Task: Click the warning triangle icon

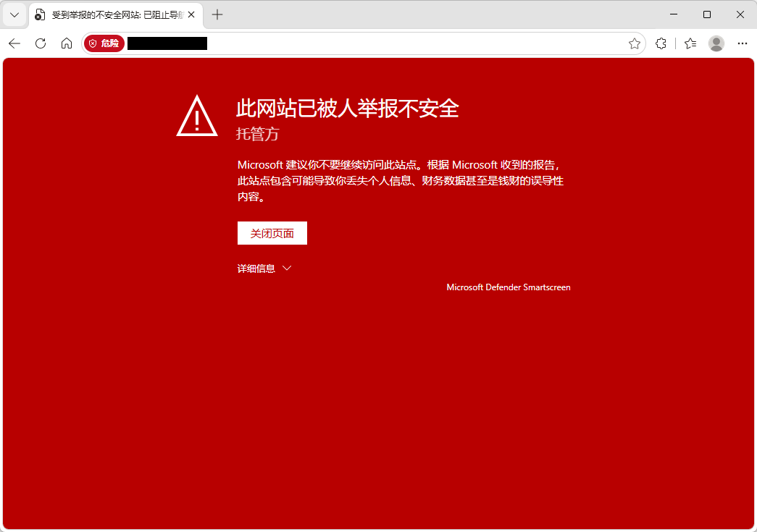Action: click(197, 116)
